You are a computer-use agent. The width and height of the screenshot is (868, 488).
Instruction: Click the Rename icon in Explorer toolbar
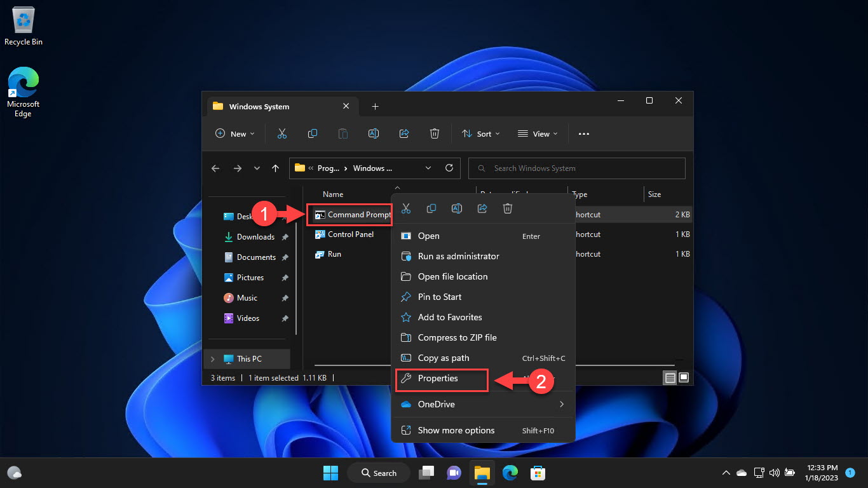(374, 133)
